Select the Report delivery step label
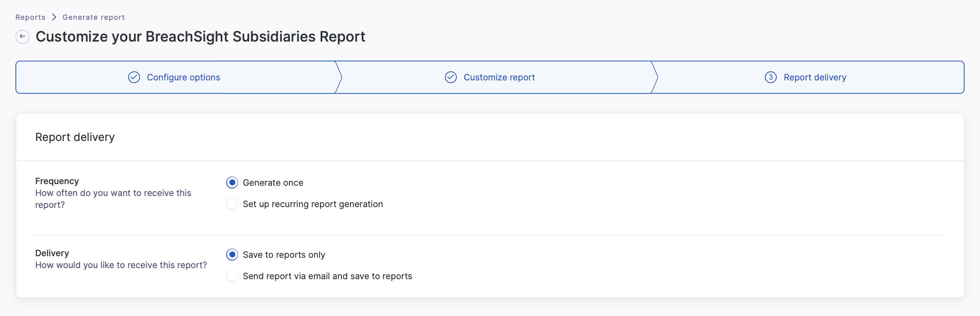This screenshot has height=316, width=980. point(815,77)
